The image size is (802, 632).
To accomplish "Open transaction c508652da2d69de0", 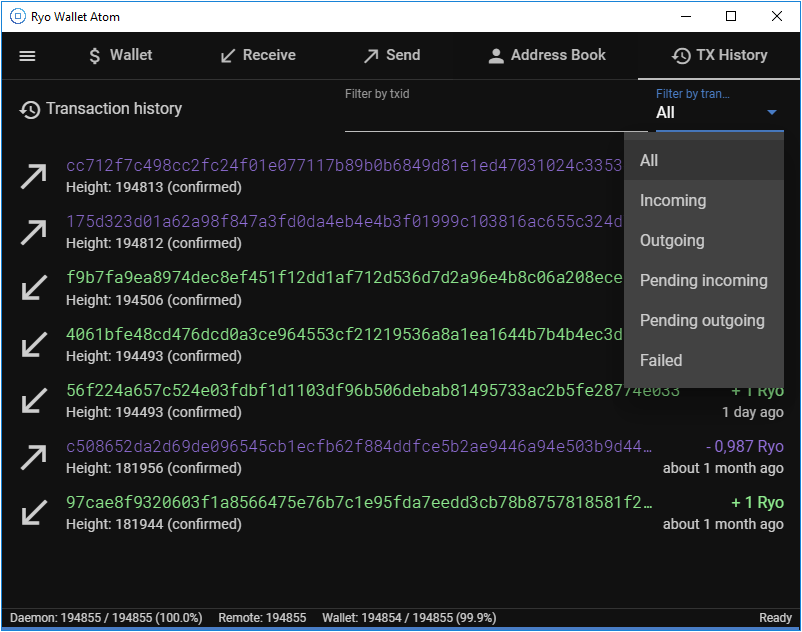I will (359, 446).
